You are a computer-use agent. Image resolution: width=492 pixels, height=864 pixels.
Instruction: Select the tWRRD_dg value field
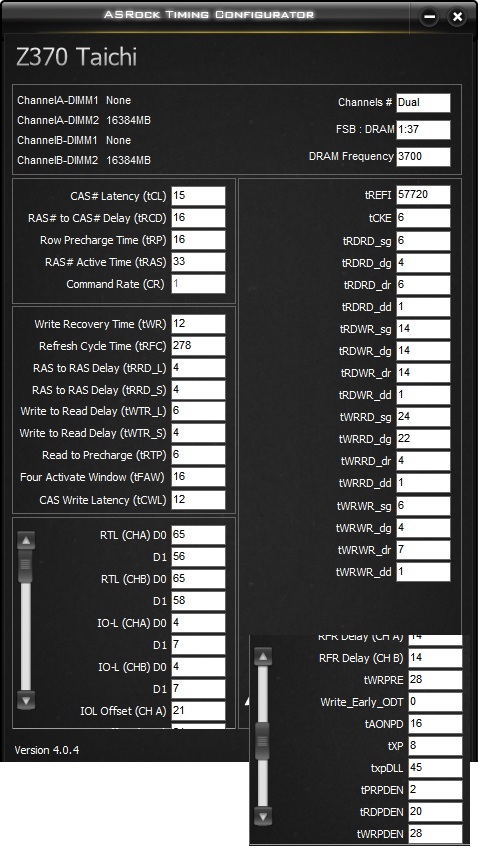pos(423,439)
